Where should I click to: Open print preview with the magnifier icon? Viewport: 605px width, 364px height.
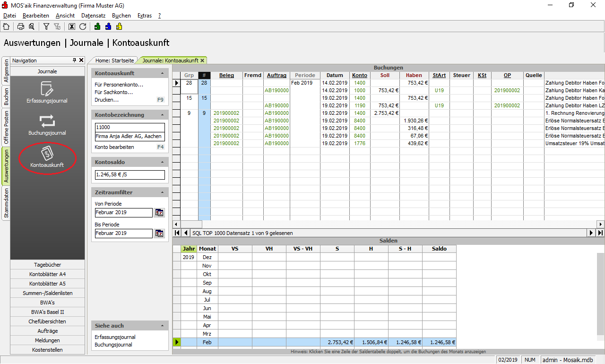(31, 26)
